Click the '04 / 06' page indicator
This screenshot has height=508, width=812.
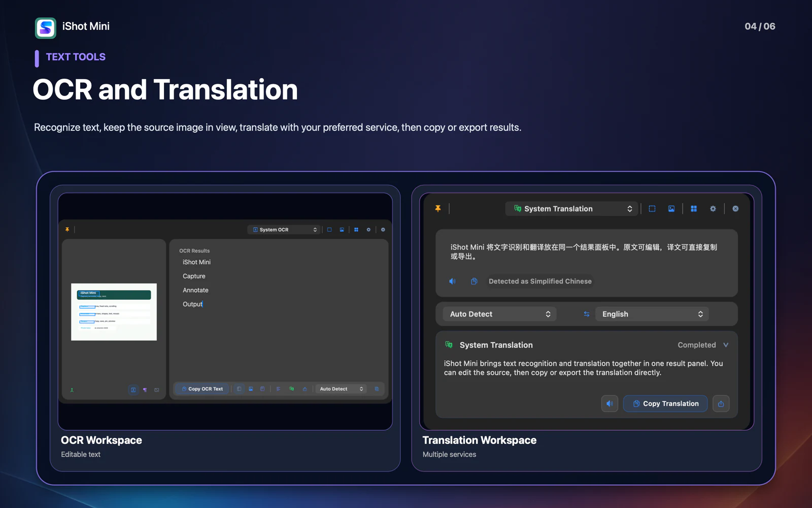pyautogui.click(x=760, y=26)
